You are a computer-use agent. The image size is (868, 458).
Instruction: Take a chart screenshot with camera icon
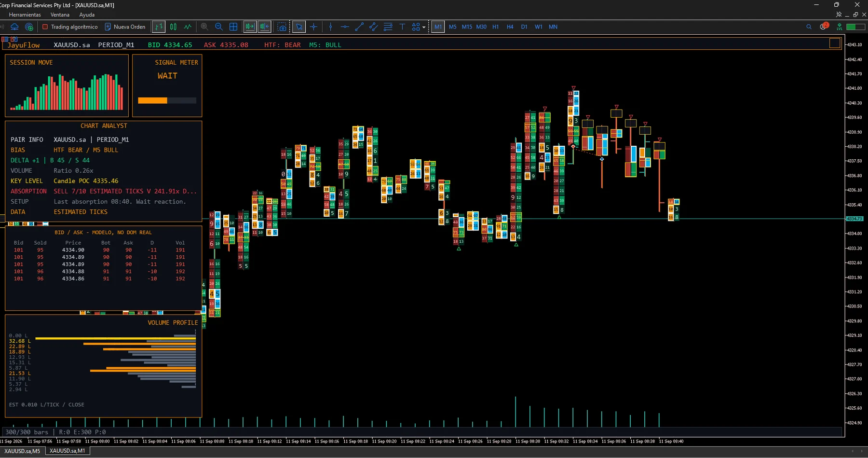click(x=282, y=27)
